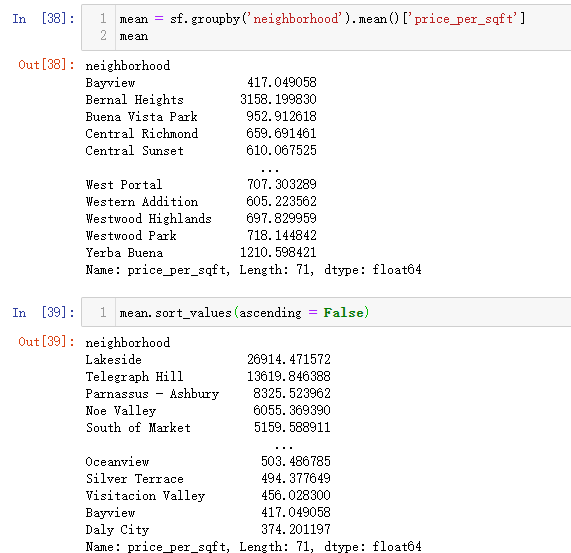Click value 610.067525
Image resolution: width=571 pixels, height=553 pixels.
[x=281, y=150]
